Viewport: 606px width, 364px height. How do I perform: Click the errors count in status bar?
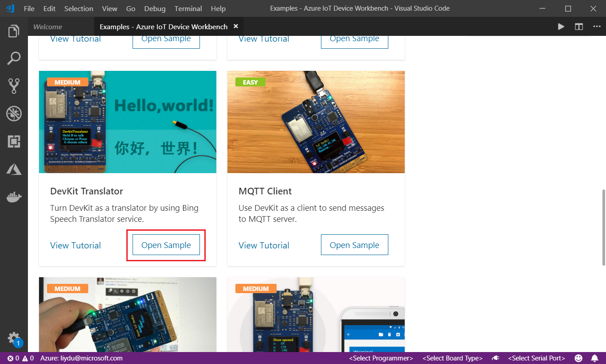click(13, 358)
